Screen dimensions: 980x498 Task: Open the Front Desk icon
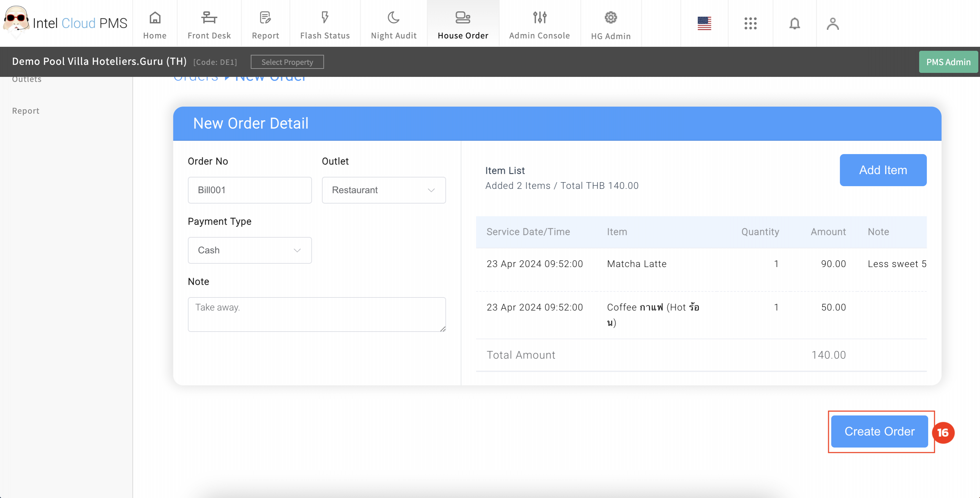pos(209,18)
